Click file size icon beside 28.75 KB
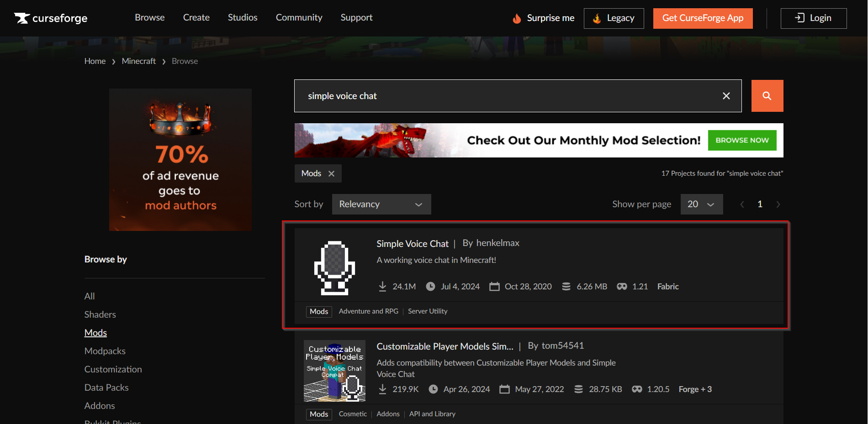Viewport: 868px width, 424px height. click(x=578, y=389)
